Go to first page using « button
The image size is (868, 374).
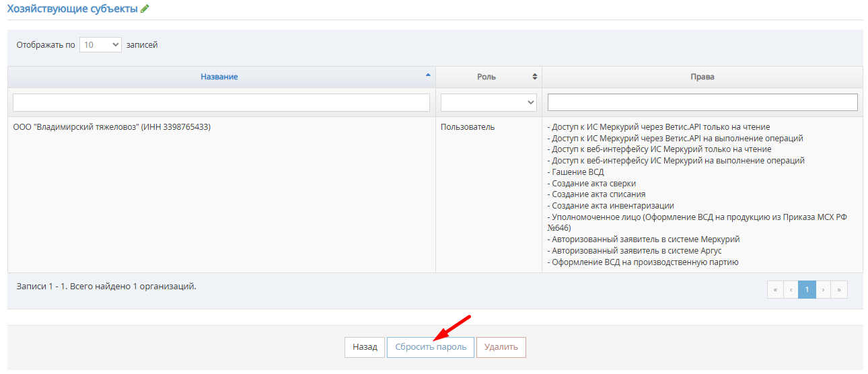pyautogui.click(x=775, y=289)
